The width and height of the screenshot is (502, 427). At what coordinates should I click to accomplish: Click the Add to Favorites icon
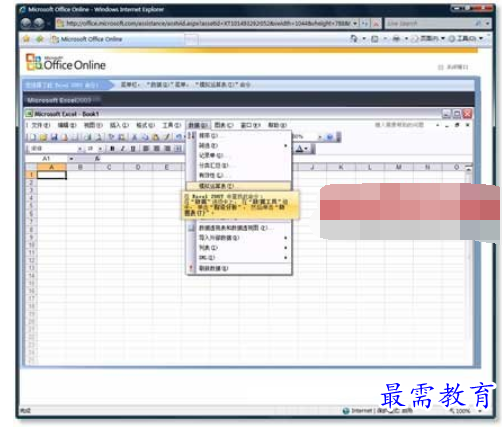pos(40,39)
